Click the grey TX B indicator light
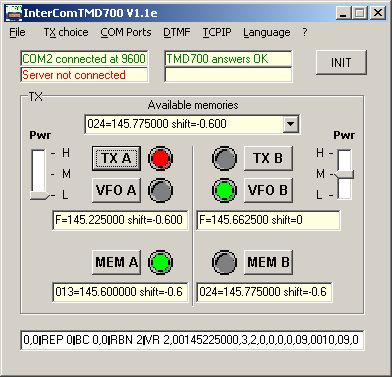Viewport: 392px width, 377px height. (224, 158)
